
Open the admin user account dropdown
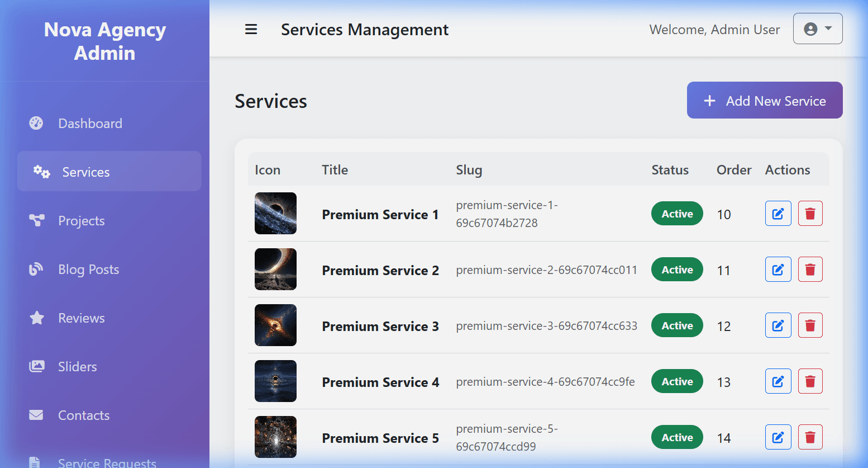tap(818, 29)
